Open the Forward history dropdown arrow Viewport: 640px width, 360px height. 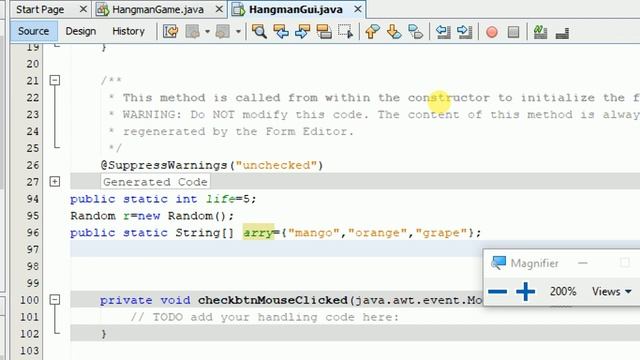pos(238,31)
